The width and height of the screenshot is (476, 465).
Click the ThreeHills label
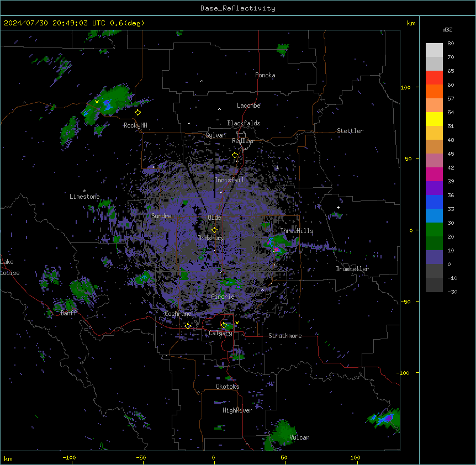click(297, 231)
